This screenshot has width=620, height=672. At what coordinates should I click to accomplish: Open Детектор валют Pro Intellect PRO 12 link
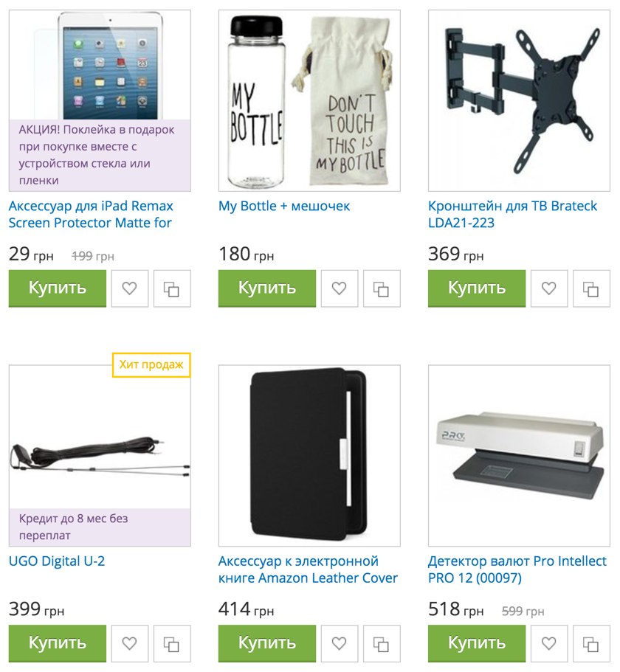click(x=517, y=569)
